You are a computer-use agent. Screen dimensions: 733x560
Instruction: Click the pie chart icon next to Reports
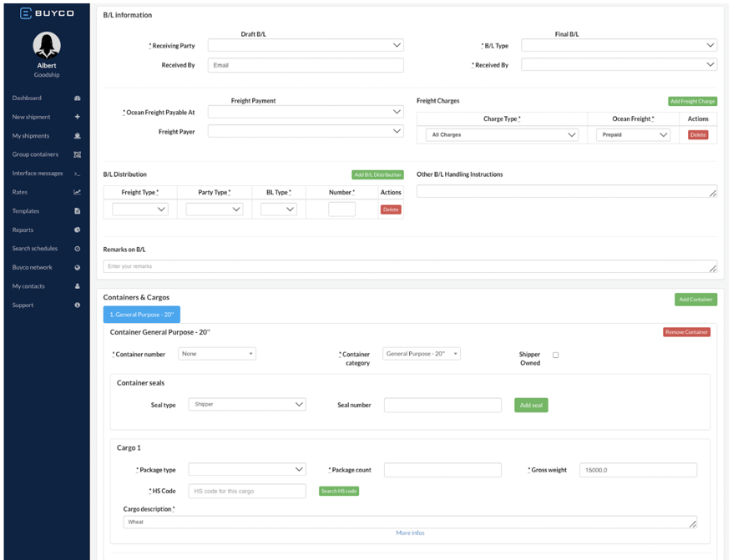(77, 230)
